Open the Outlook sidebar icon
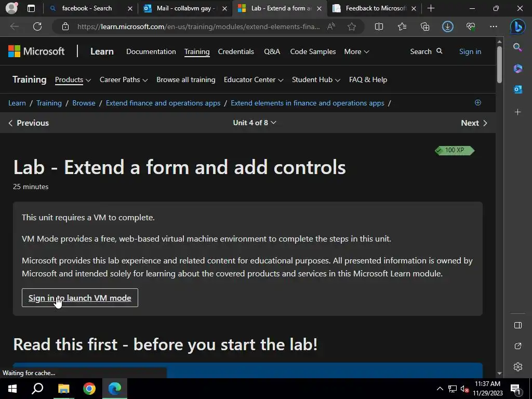The width and height of the screenshot is (532, 399). point(517,89)
